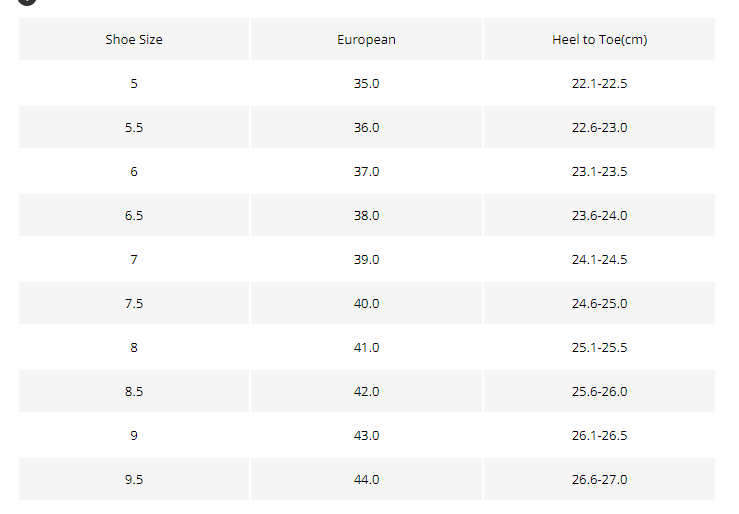Click the dark circular icon above the table
The image size is (739, 514).
tap(27, 2)
